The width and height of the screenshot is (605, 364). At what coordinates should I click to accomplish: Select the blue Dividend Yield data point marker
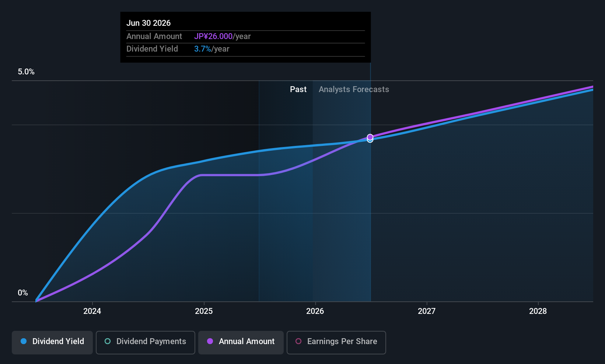point(370,140)
